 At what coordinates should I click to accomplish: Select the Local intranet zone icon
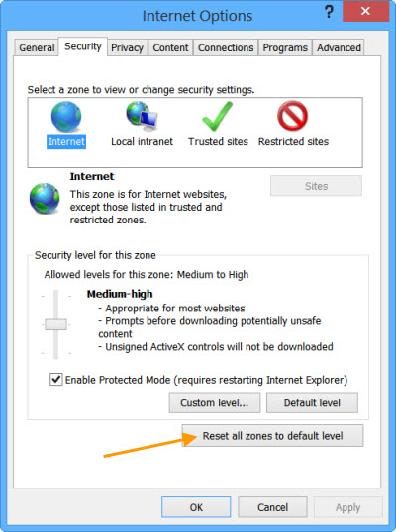(x=142, y=117)
